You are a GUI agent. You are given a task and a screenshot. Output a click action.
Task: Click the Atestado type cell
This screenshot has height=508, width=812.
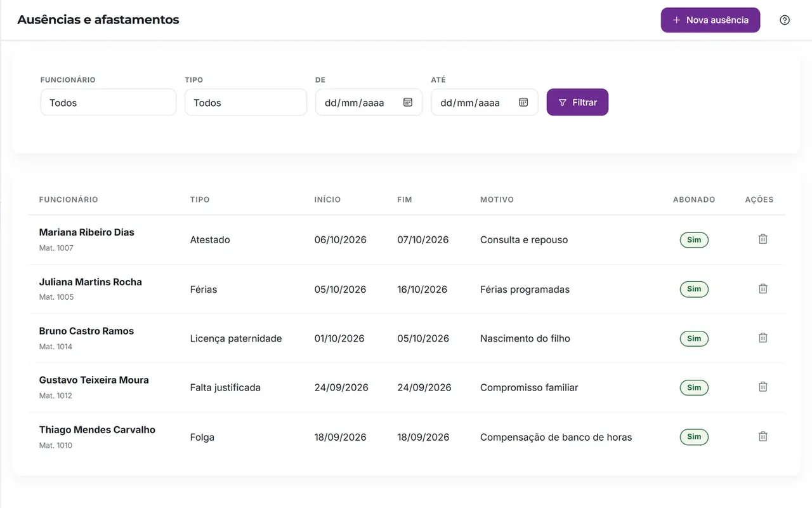tap(210, 240)
